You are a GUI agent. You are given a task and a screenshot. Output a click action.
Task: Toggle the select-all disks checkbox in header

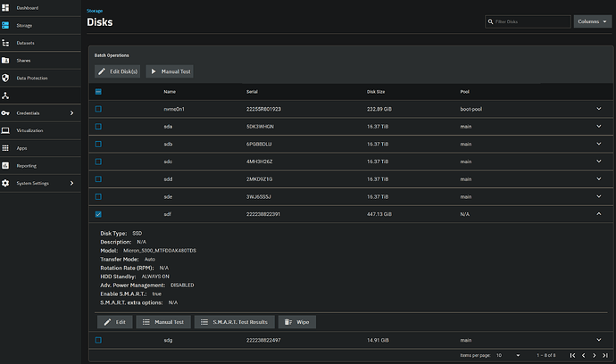click(x=98, y=92)
